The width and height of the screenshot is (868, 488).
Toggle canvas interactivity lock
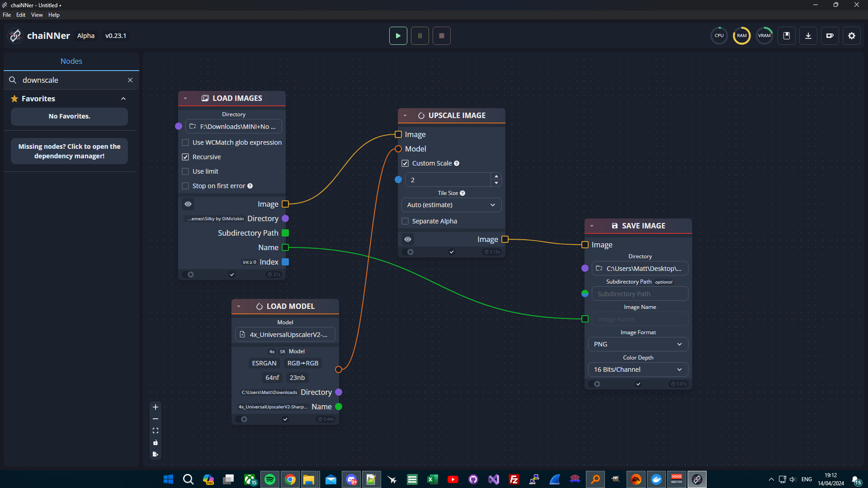[156, 442]
